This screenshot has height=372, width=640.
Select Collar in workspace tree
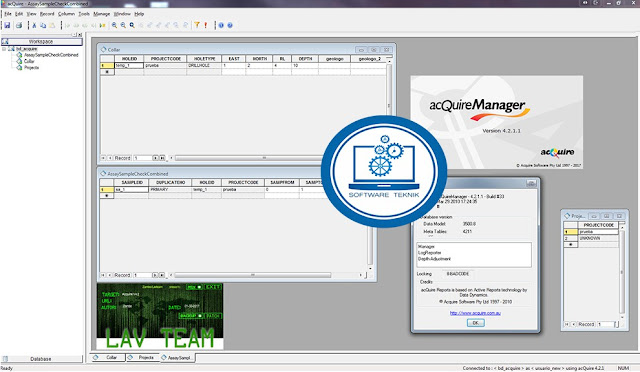point(29,61)
